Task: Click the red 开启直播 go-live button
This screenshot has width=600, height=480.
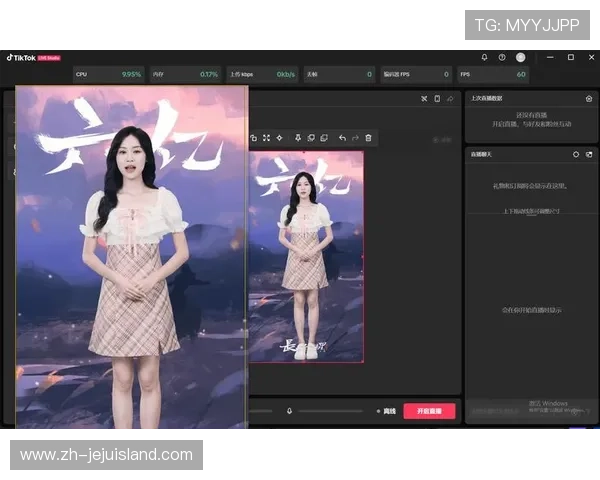Action: 429,411
